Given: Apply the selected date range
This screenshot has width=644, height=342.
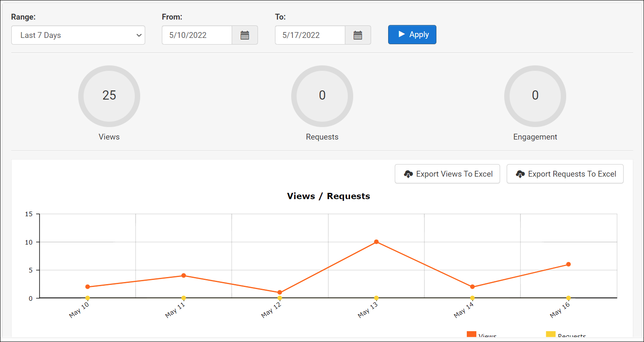Looking at the screenshot, I should point(412,35).
